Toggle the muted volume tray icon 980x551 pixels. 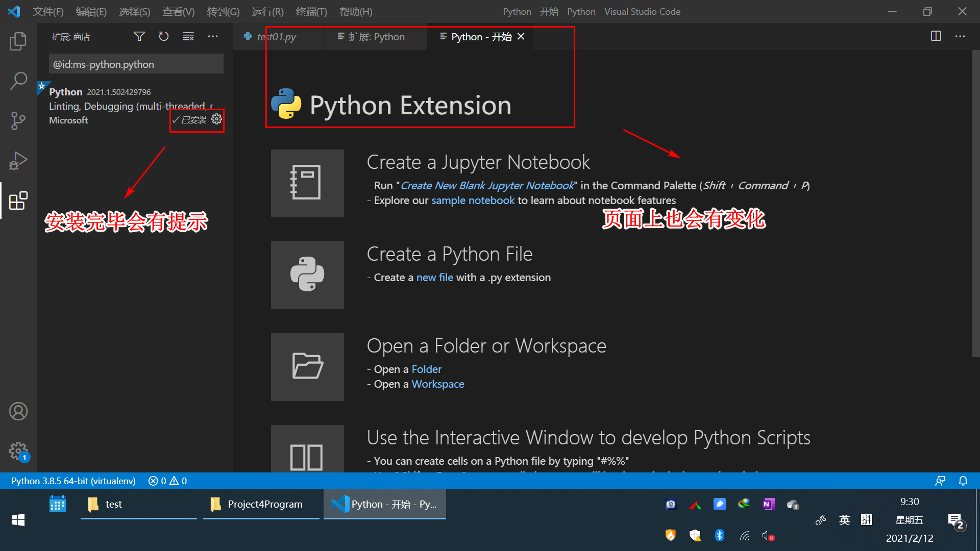pyautogui.click(x=768, y=536)
